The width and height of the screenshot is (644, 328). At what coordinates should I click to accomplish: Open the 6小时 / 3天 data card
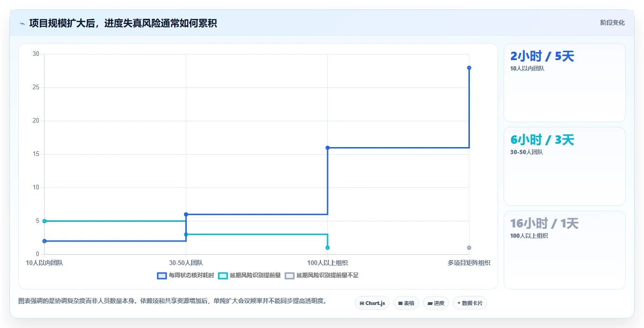click(x=564, y=166)
